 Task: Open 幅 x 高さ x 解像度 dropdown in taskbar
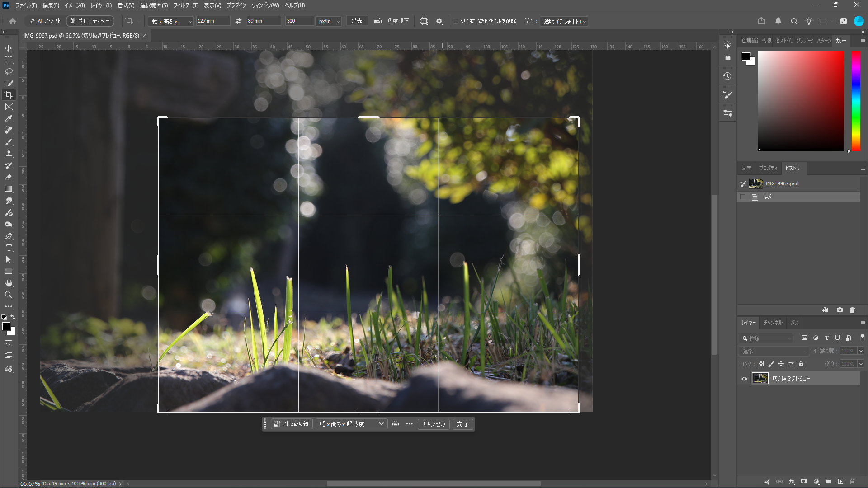pyautogui.click(x=351, y=424)
